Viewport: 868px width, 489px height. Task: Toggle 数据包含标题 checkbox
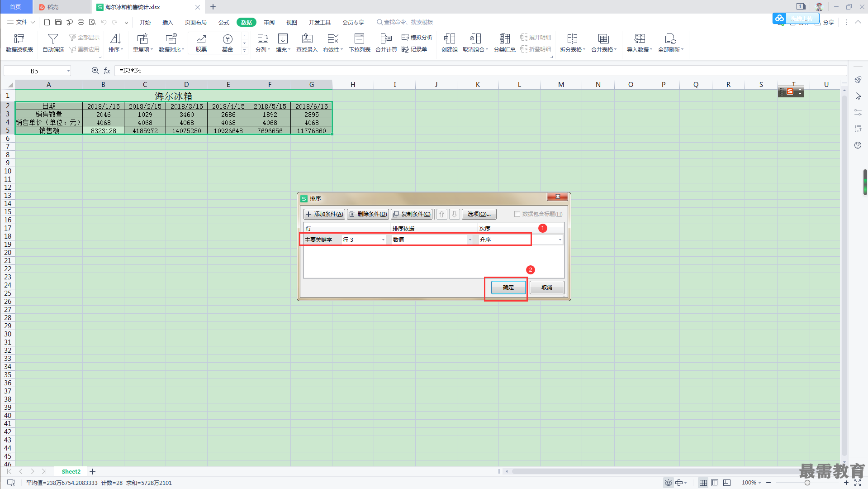click(x=517, y=214)
